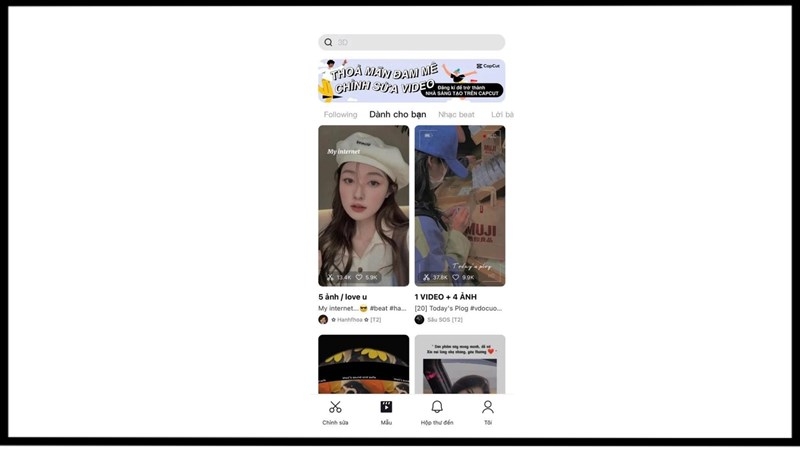Open the Hộp thư đến bell icon
800x450 pixels.
437,407
